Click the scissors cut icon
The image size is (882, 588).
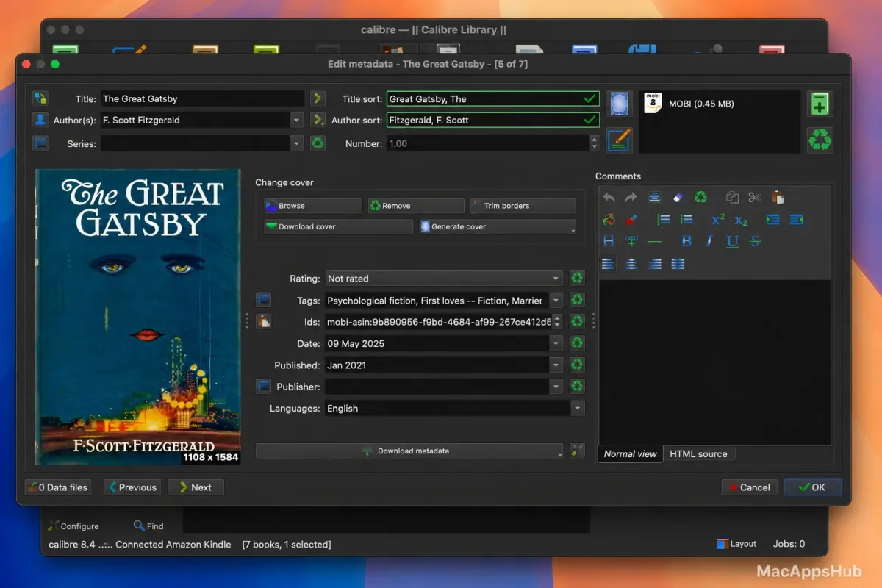tap(755, 197)
